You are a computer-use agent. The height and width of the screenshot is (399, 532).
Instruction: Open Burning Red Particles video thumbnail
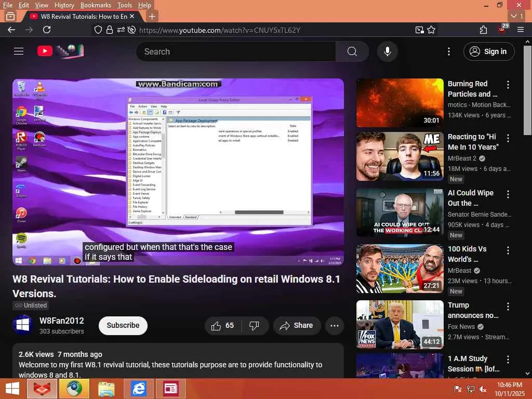[400, 103]
